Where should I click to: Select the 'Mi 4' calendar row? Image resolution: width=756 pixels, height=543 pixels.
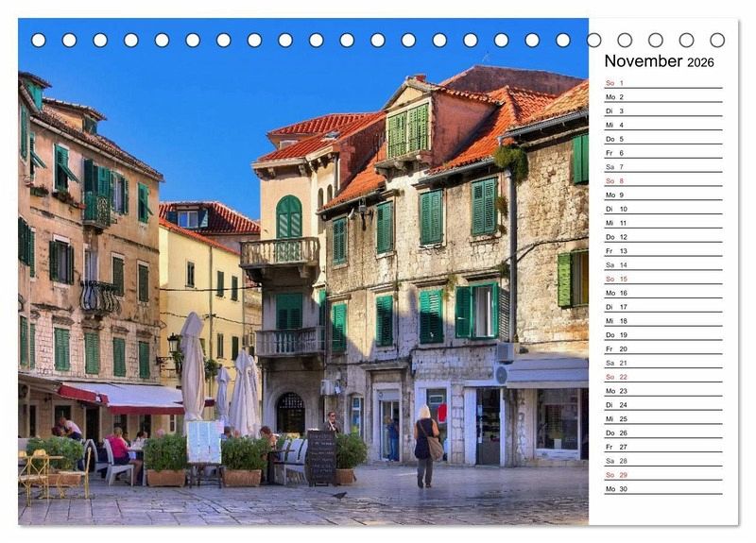[663, 125]
